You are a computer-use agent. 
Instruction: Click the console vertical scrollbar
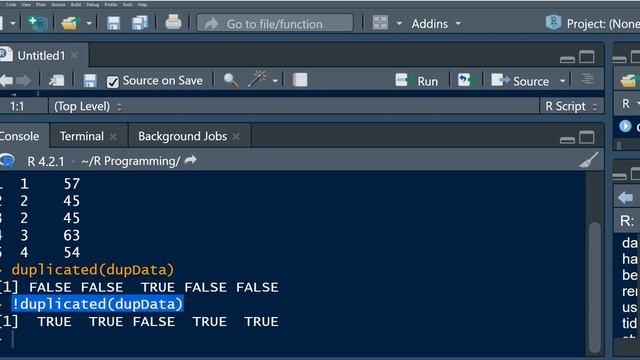click(595, 287)
